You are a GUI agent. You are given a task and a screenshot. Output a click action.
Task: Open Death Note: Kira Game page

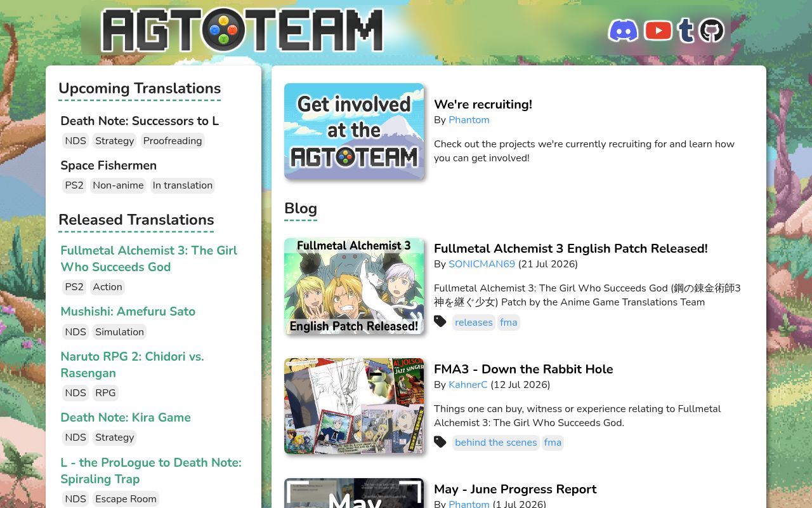126,417
